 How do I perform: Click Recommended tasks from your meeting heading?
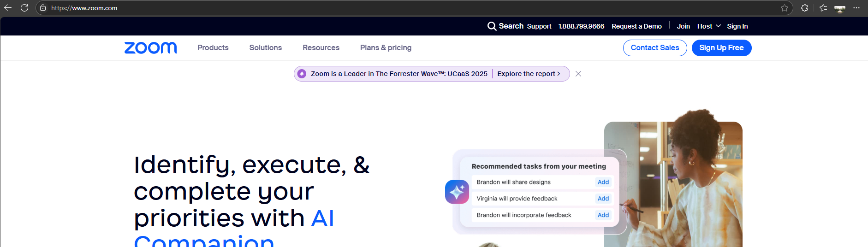click(x=539, y=166)
